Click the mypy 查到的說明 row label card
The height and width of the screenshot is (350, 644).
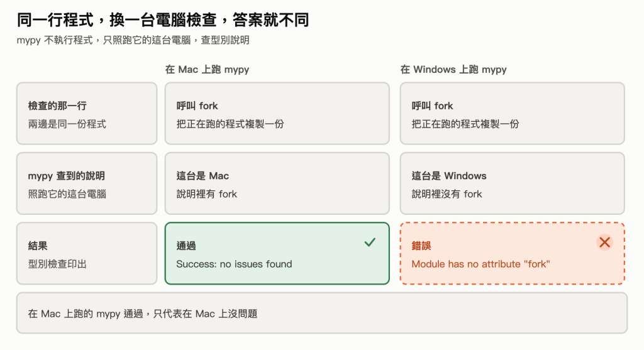coord(87,183)
